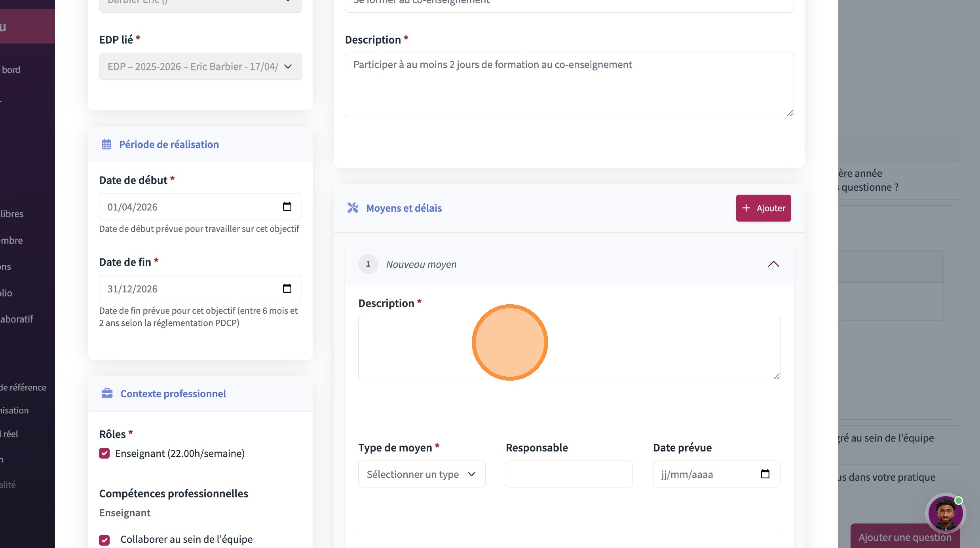Click the Responsable input field
The image size is (980, 548).
[x=569, y=474]
